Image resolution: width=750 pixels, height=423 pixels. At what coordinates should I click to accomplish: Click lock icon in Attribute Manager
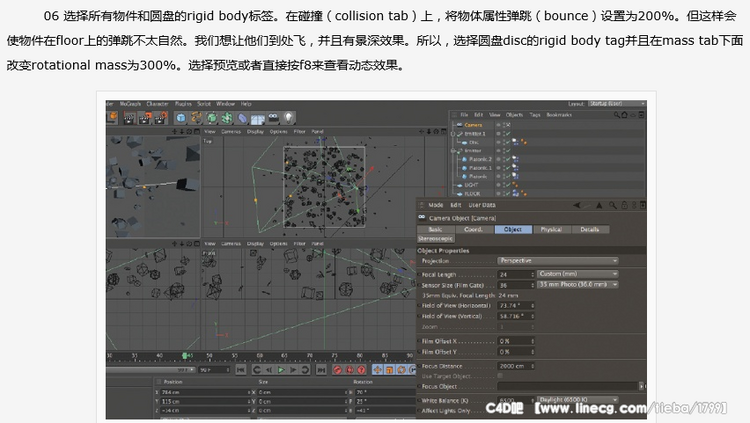[624, 205]
